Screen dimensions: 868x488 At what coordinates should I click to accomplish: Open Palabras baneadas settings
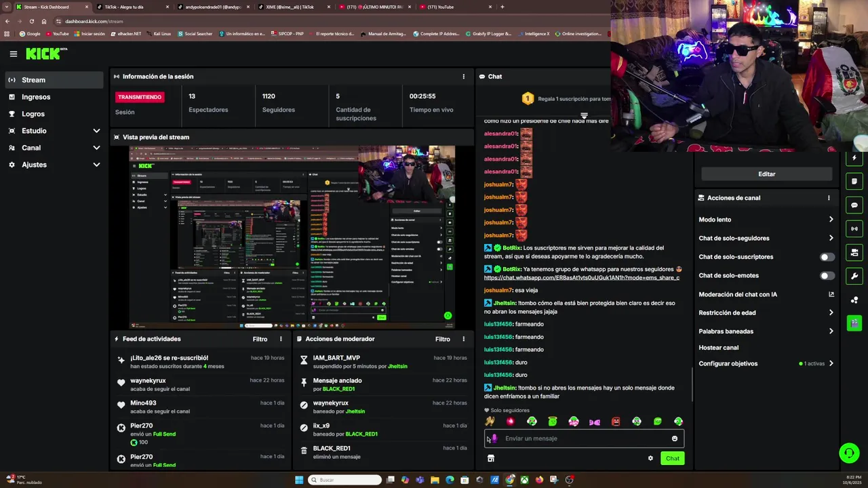766,331
